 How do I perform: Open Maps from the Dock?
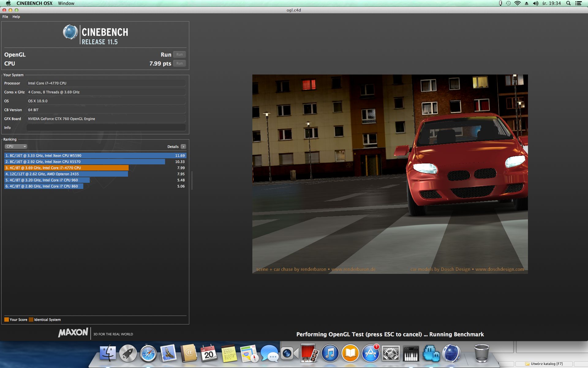249,353
